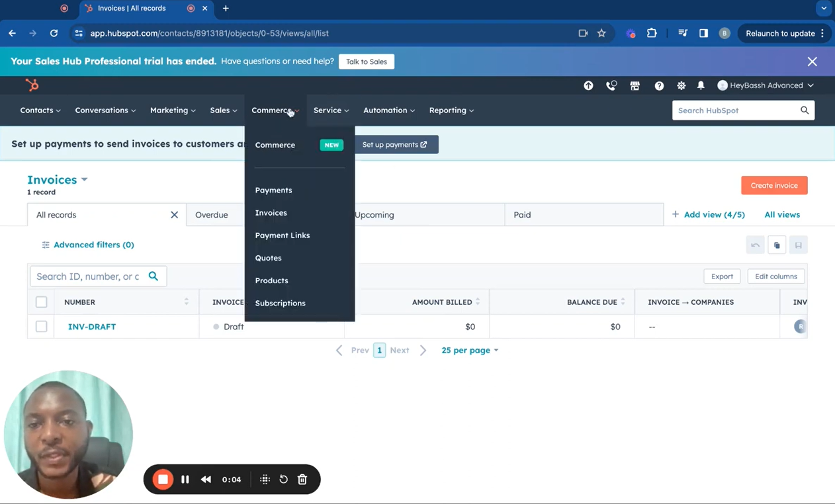Open the Invoices object dropdown

(58, 180)
